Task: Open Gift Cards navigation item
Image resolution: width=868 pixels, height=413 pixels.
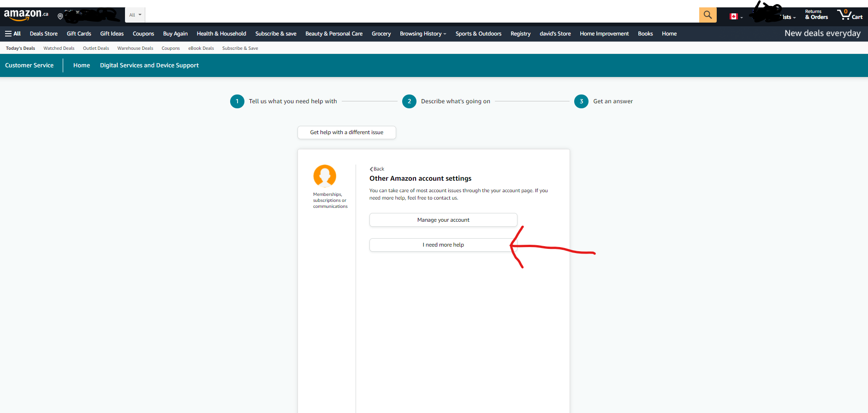Action: click(x=79, y=34)
